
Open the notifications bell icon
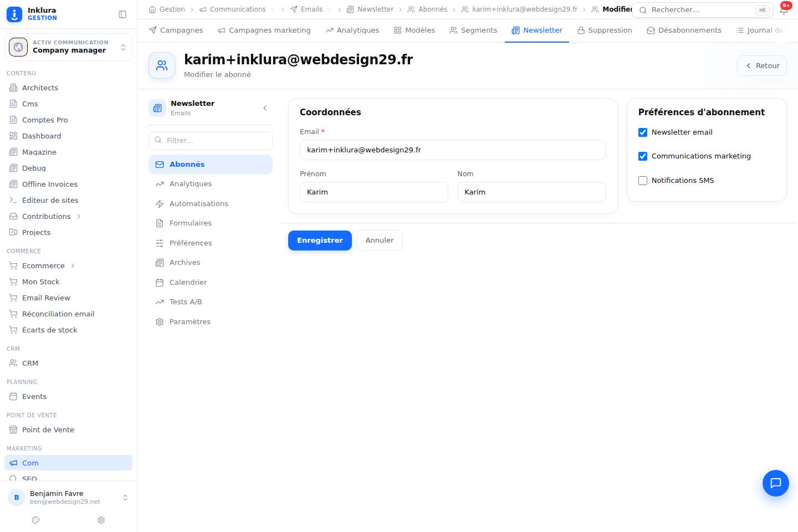tap(784, 9)
